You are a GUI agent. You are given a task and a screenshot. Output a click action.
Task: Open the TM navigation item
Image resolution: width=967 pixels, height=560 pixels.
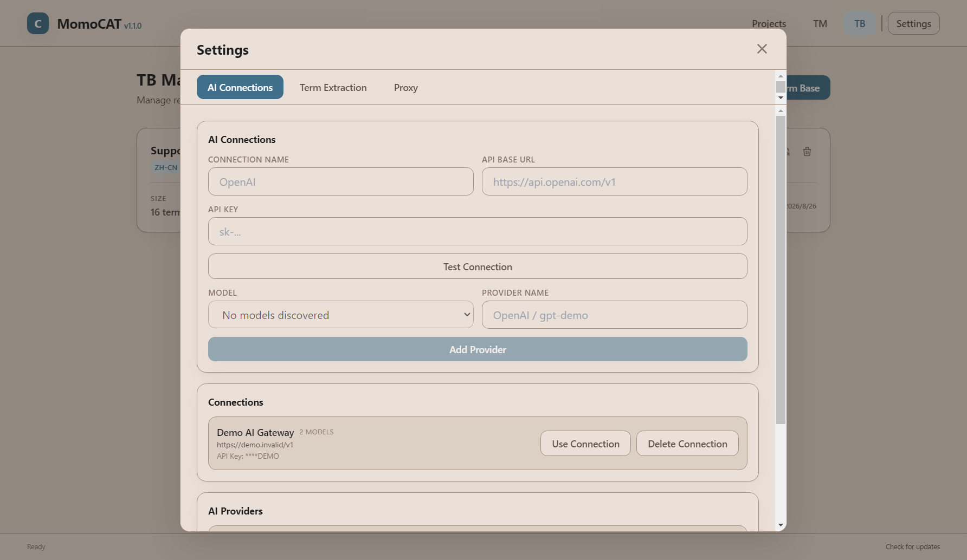820,23
